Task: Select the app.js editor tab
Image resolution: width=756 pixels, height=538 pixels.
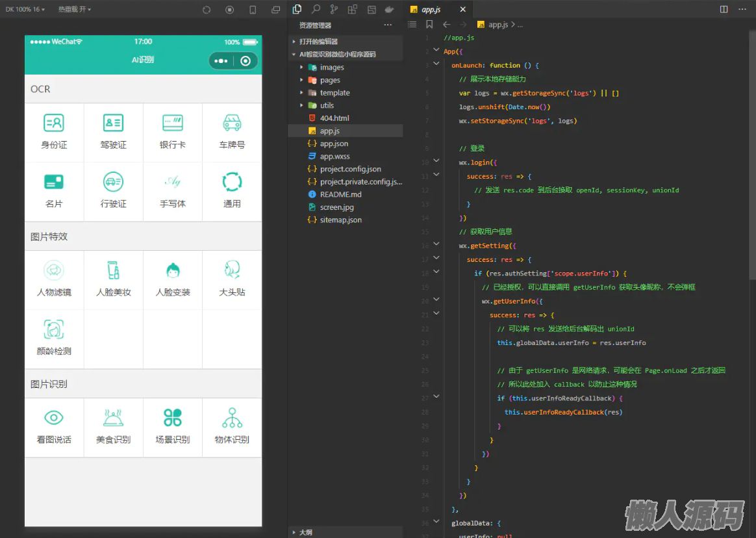Action: coord(431,10)
